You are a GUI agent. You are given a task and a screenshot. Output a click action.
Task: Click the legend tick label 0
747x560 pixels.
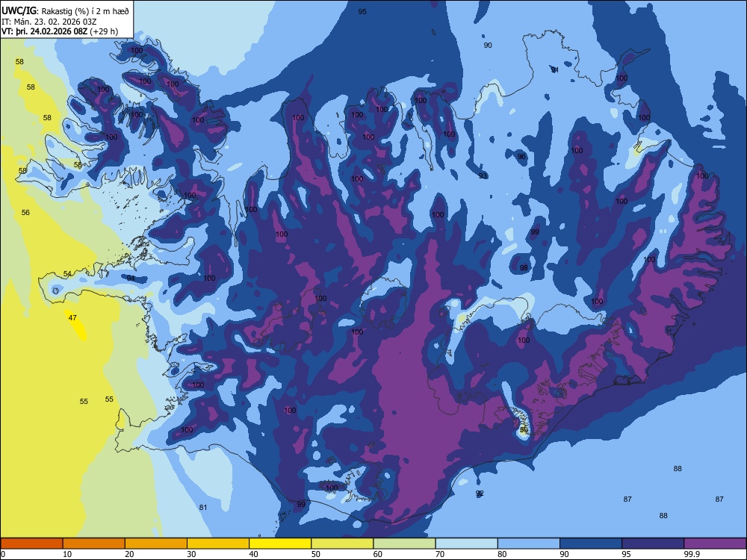point(3,554)
